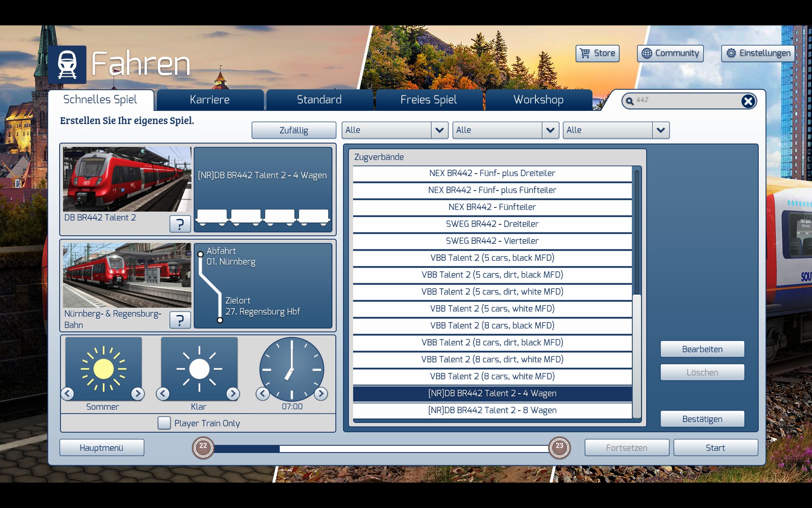Click the level 23 badge icon
This screenshot has width=812, height=508.
[559, 447]
